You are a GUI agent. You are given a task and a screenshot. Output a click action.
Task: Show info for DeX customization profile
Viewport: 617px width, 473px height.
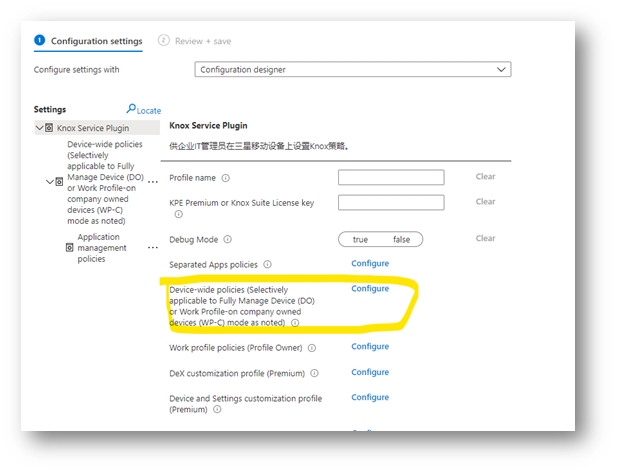pos(314,373)
